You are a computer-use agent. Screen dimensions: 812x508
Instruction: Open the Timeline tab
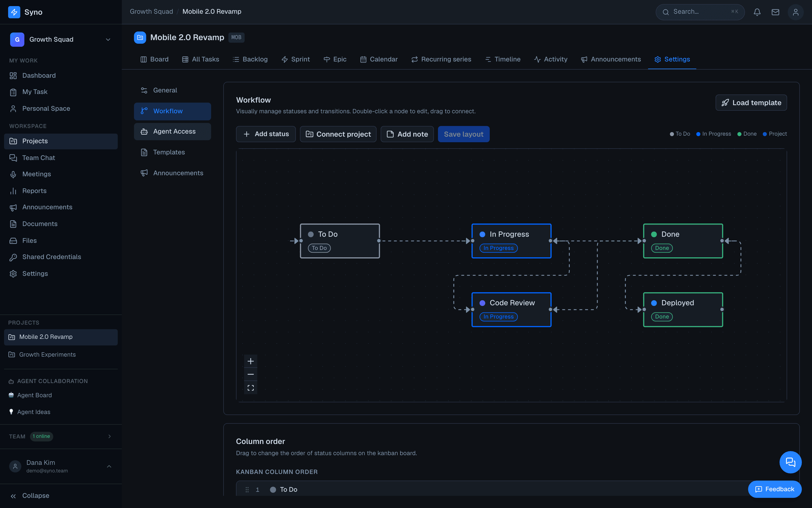pyautogui.click(x=503, y=59)
